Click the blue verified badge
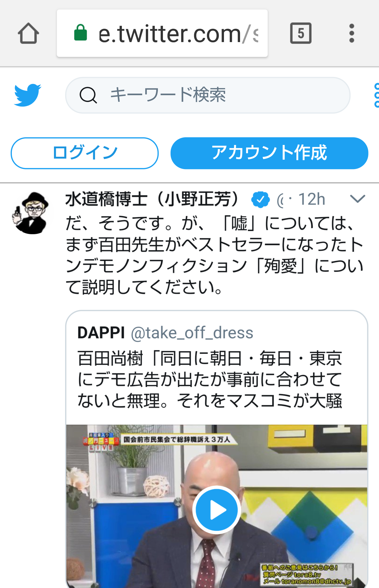The width and height of the screenshot is (379, 588). pyautogui.click(x=260, y=200)
